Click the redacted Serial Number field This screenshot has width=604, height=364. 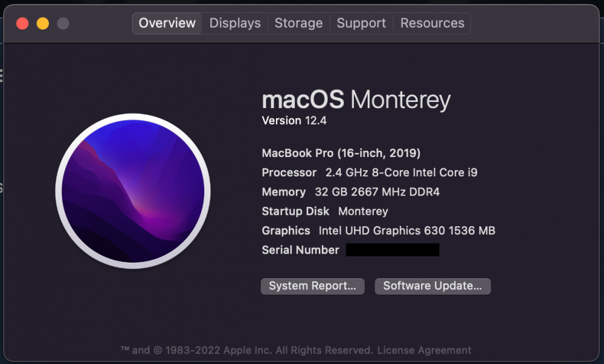pos(392,249)
